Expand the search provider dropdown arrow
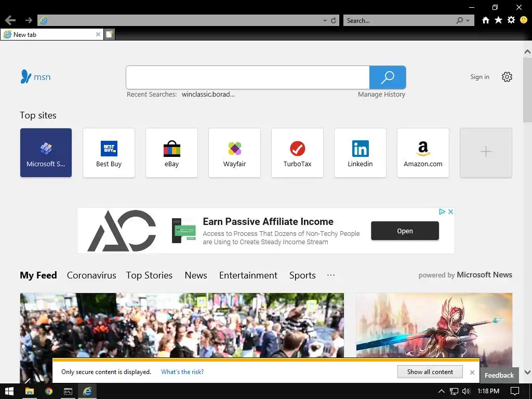 click(x=468, y=21)
